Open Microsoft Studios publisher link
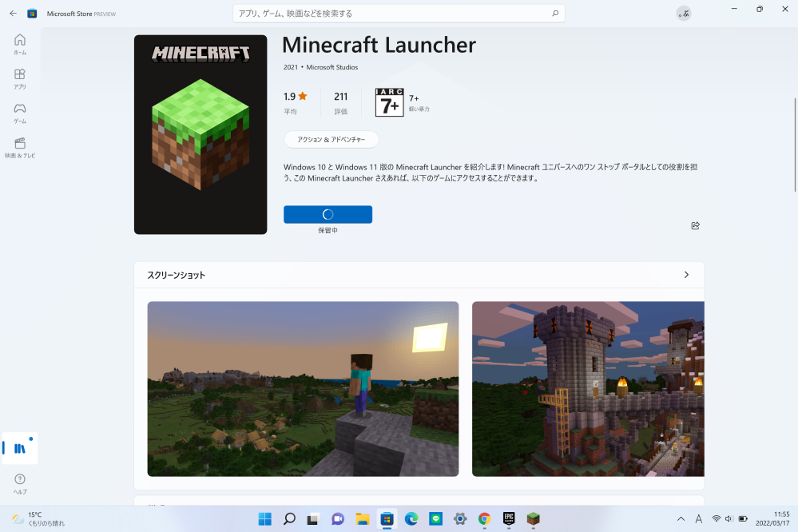The image size is (798, 532). (332, 67)
